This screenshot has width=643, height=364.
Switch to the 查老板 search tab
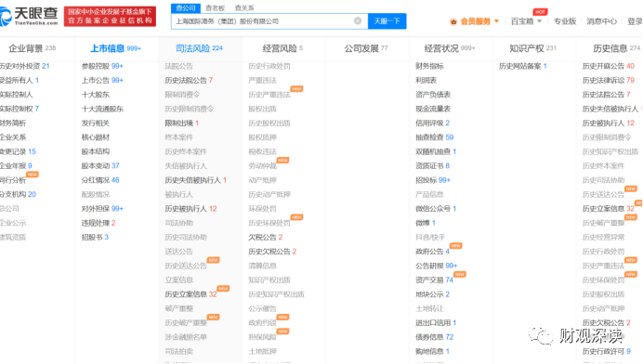pos(216,7)
